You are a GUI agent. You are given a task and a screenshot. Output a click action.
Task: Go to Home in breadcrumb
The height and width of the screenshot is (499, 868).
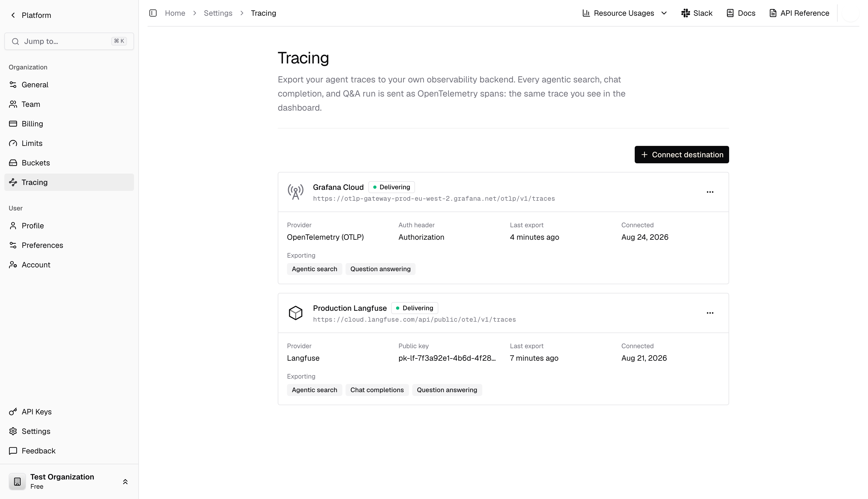tap(175, 13)
